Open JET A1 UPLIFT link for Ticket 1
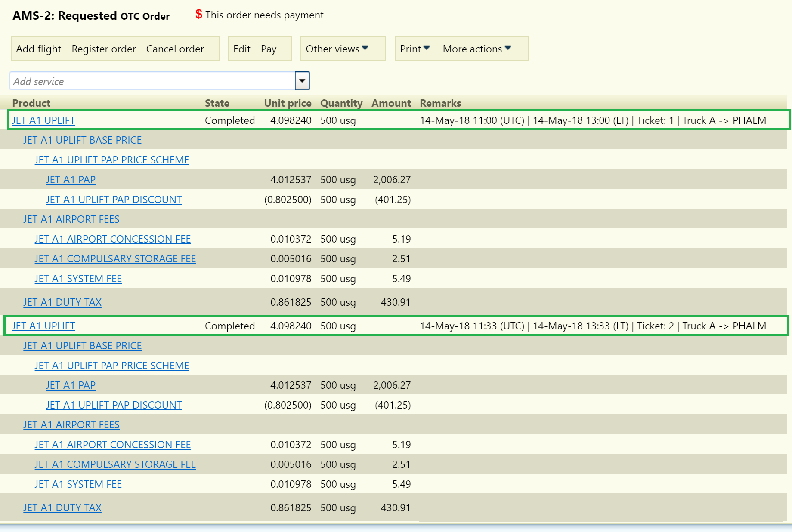The image size is (792, 532). pos(43,120)
